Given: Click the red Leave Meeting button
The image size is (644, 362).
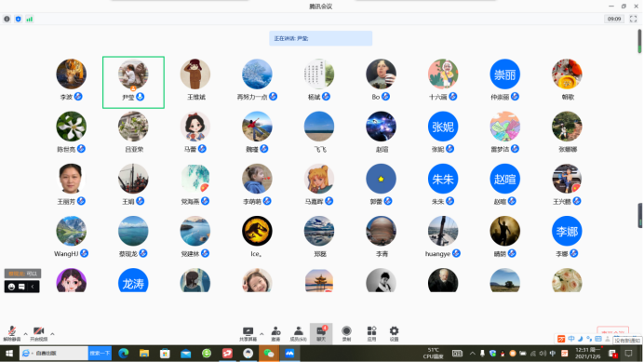Looking at the screenshot, I should tap(612, 332).
